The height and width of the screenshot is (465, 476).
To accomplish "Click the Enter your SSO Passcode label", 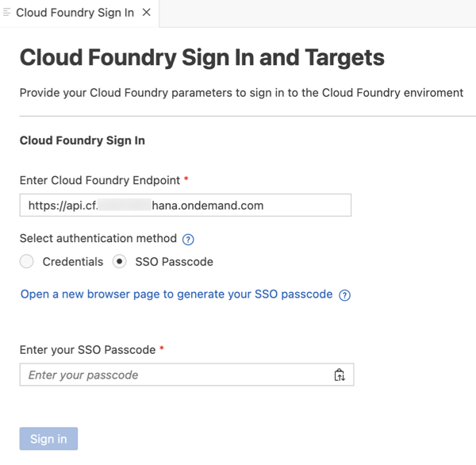I will 87,350.
